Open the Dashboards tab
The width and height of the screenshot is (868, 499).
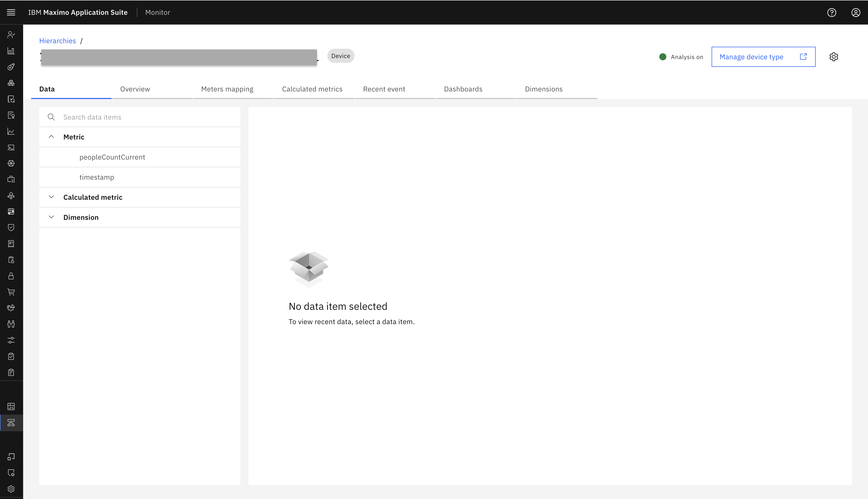[x=476, y=89]
